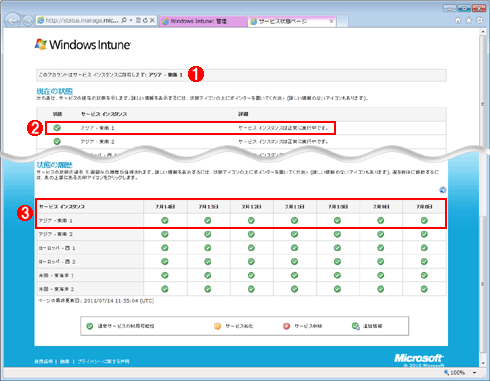Click the 米国 - 東海岸 2 row label
The image size is (490, 381).
point(56,289)
